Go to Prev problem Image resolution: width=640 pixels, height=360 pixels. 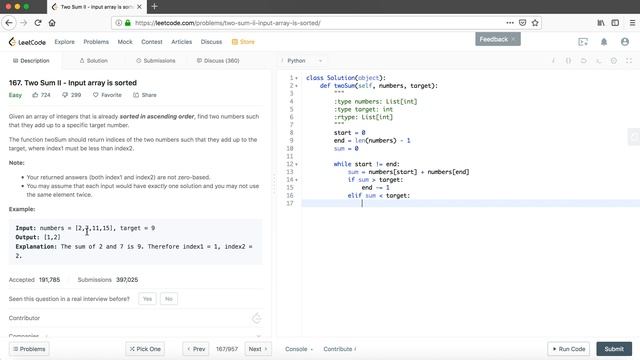point(196,349)
